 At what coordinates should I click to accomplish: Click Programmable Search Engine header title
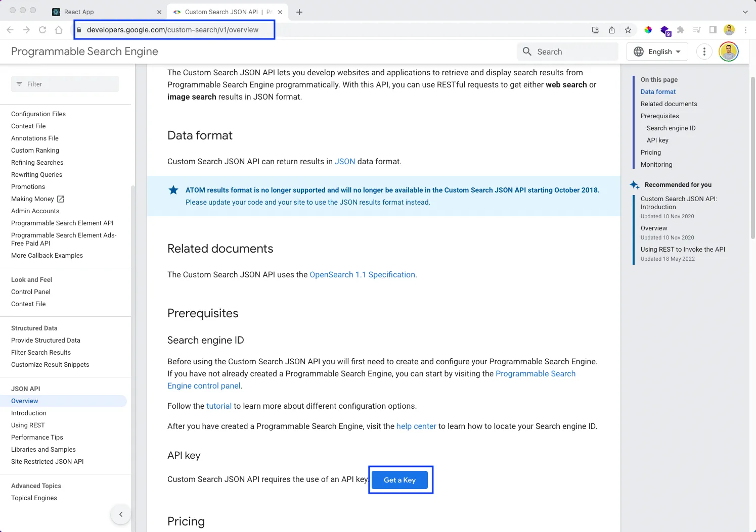84,52
